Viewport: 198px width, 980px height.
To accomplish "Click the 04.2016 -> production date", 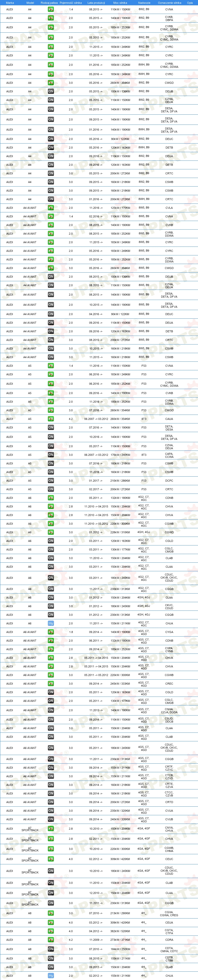I will [x=96, y=314].
